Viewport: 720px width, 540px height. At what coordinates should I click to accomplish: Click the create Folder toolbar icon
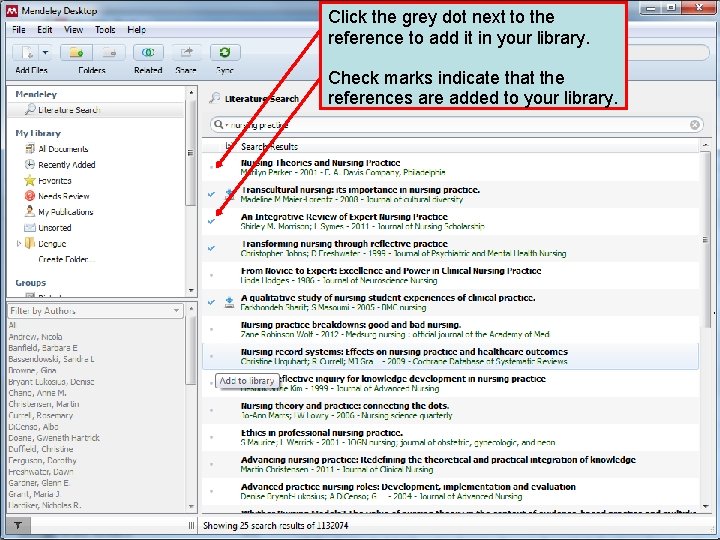[76, 53]
